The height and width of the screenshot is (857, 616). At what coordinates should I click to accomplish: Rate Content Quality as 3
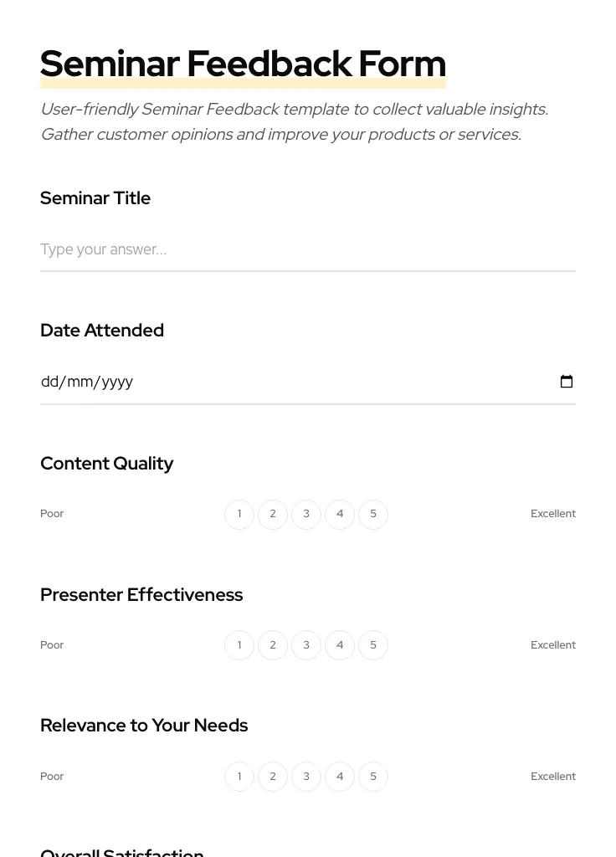[306, 514]
